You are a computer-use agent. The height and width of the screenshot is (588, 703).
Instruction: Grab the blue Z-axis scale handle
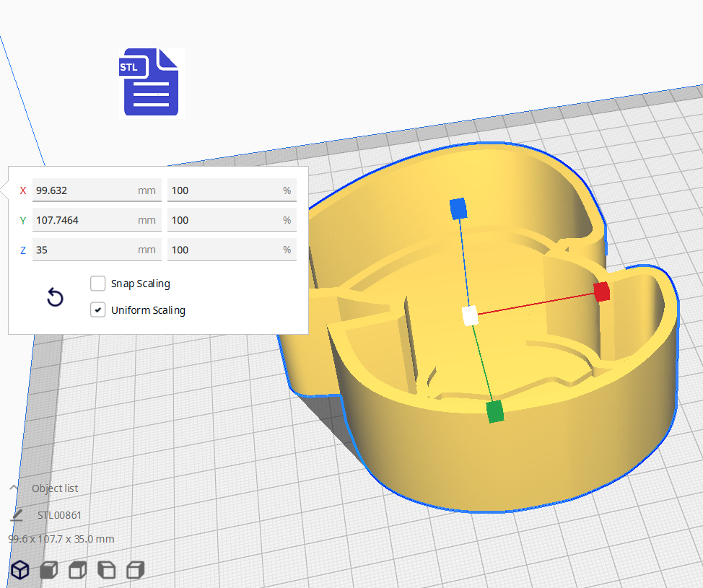click(458, 209)
